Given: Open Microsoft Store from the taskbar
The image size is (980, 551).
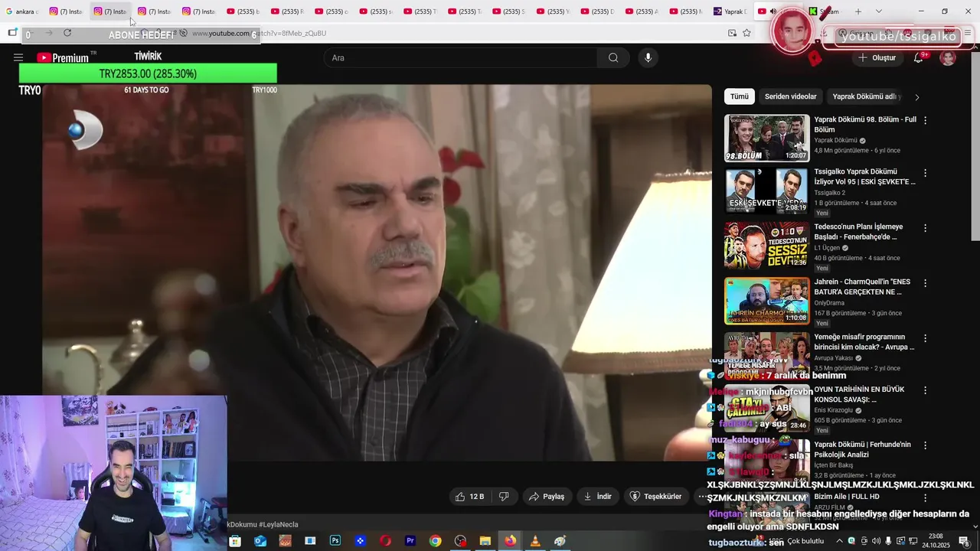Looking at the screenshot, I should (x=235, y=541).
